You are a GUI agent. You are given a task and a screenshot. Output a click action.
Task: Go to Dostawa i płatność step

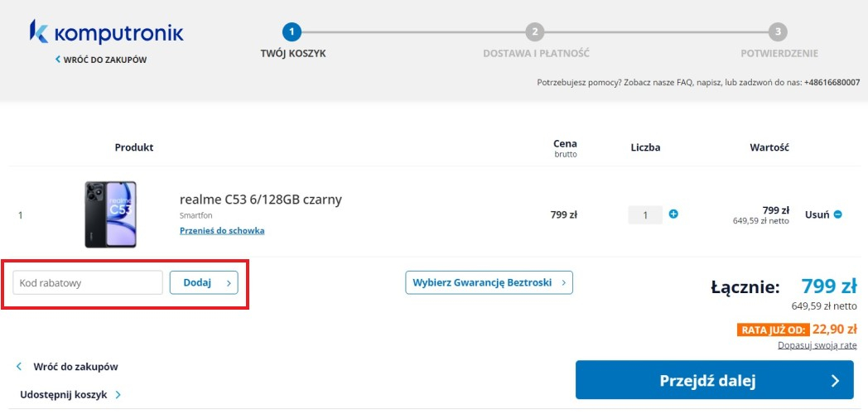click(536, 54)
